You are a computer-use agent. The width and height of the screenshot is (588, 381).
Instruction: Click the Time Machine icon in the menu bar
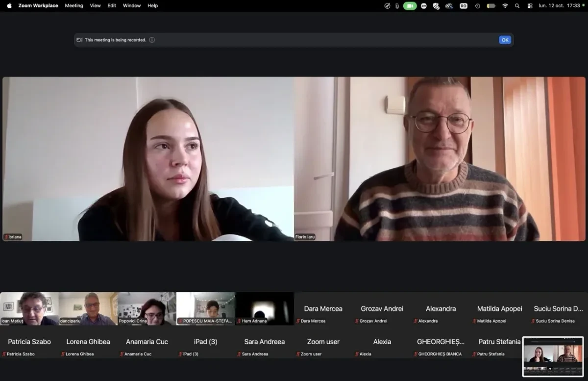(x=477, y=6)
